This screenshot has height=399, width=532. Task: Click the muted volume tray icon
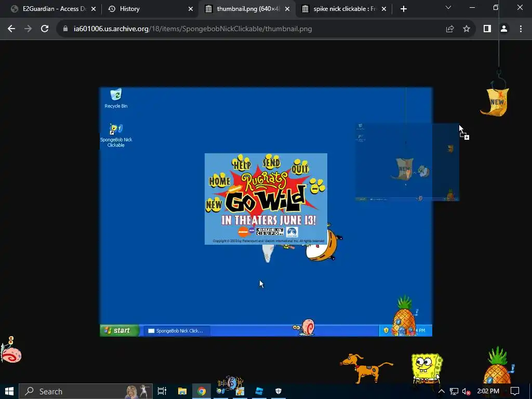467,392
